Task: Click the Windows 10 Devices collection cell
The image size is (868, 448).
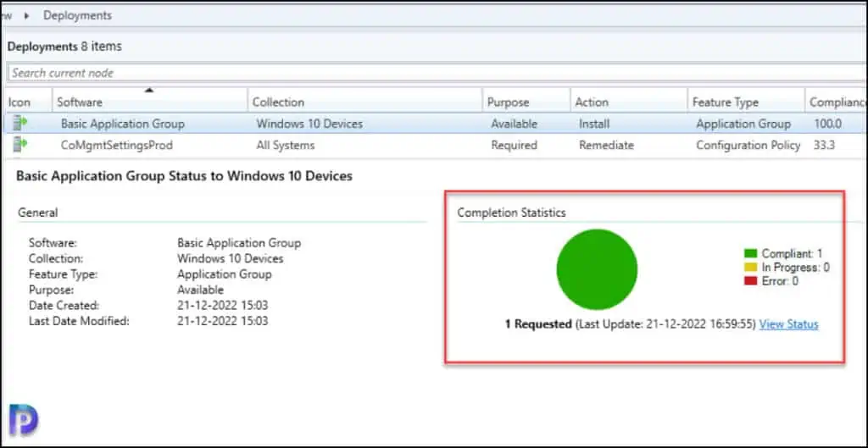Action: tap(309, 124)
